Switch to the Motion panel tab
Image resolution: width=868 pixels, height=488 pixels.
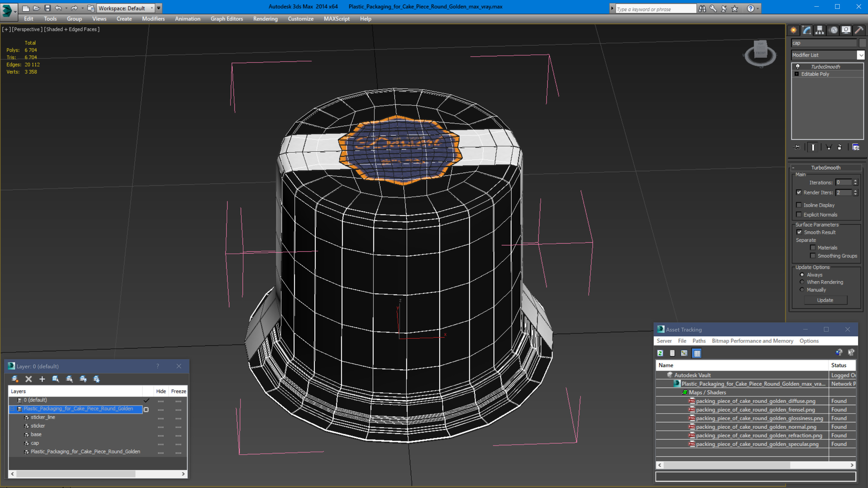point(833,30)
